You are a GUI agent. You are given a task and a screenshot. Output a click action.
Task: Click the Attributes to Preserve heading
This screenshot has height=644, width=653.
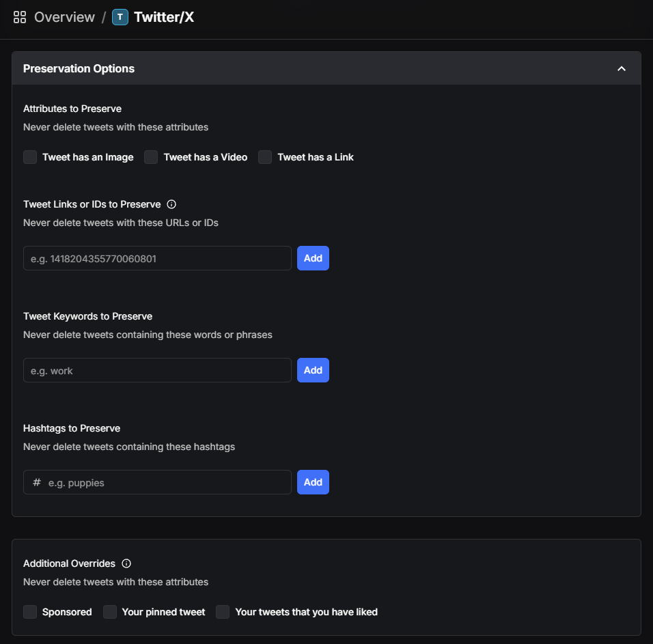pos(72,109)
